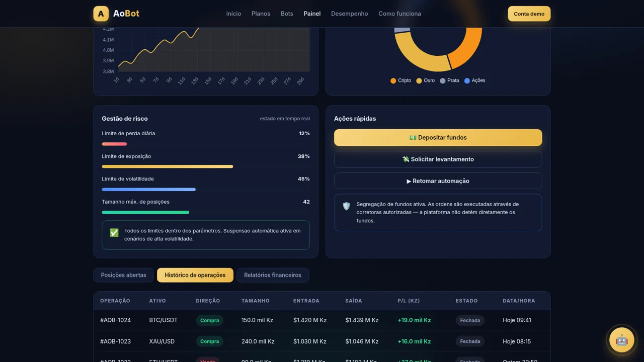This screenshot has height=362, width=644.
Task: Click Depositar fundos
Action: point(438,138)
